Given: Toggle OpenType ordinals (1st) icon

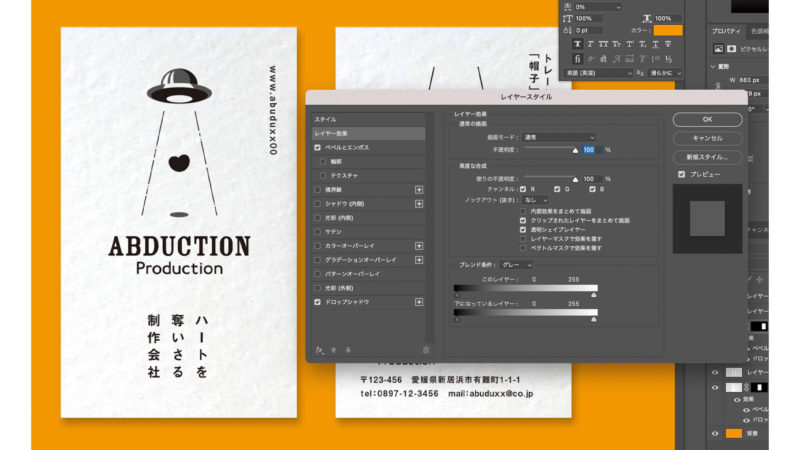Looking at the screenshot, I should pos(656,59).
